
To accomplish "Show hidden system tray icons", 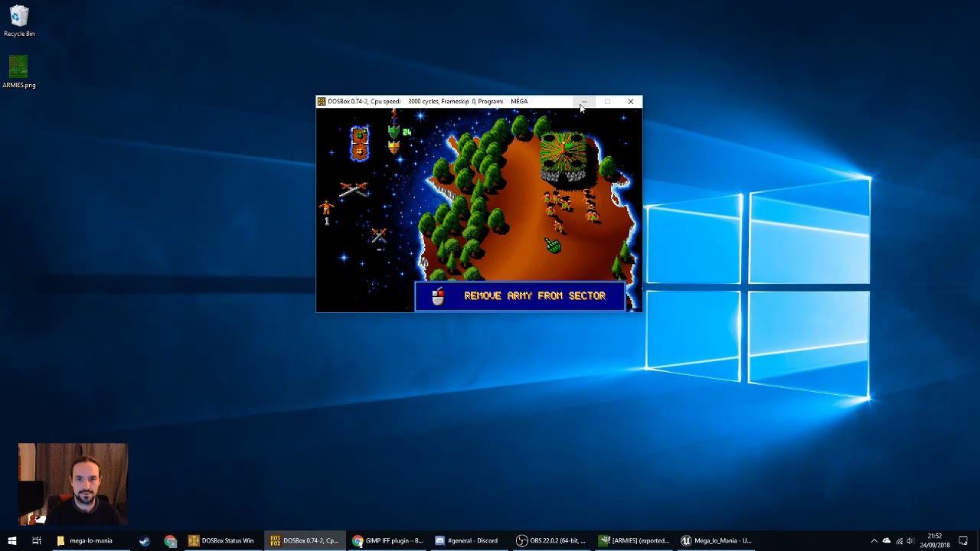I will (874, 540).
